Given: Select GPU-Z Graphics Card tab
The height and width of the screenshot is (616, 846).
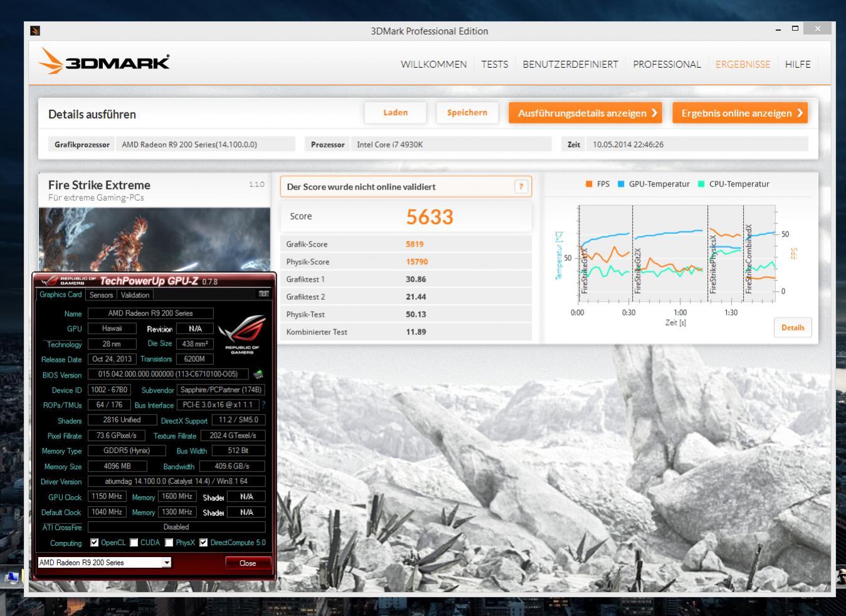Looking at the screenshot, I should (x=61, y=294).
